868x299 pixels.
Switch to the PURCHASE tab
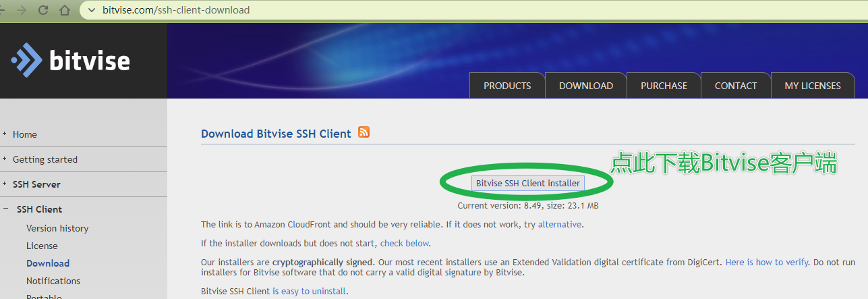(x=664, y=86)
